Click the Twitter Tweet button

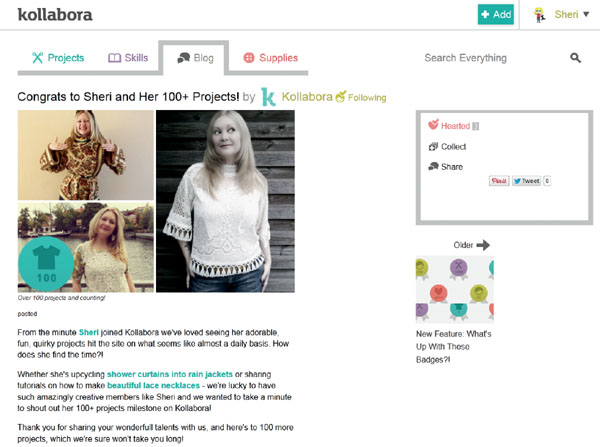[x=526, y=181]
